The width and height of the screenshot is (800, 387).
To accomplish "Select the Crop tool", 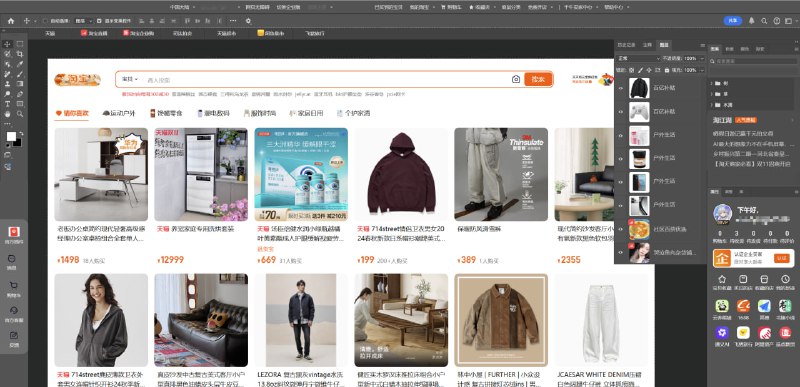I will 20,54.
